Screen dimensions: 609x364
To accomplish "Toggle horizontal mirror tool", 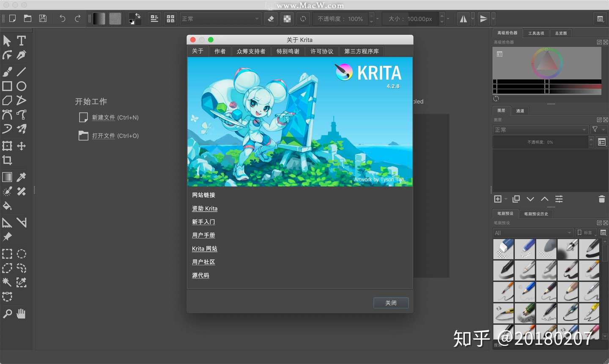I will [464, 19].
